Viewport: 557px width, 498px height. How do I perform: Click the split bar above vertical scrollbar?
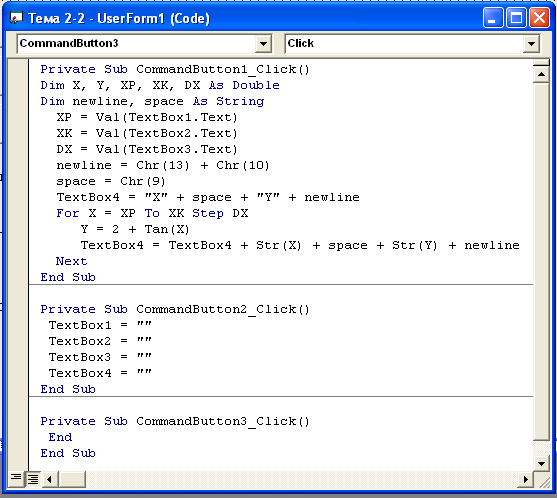click(541, 63)
